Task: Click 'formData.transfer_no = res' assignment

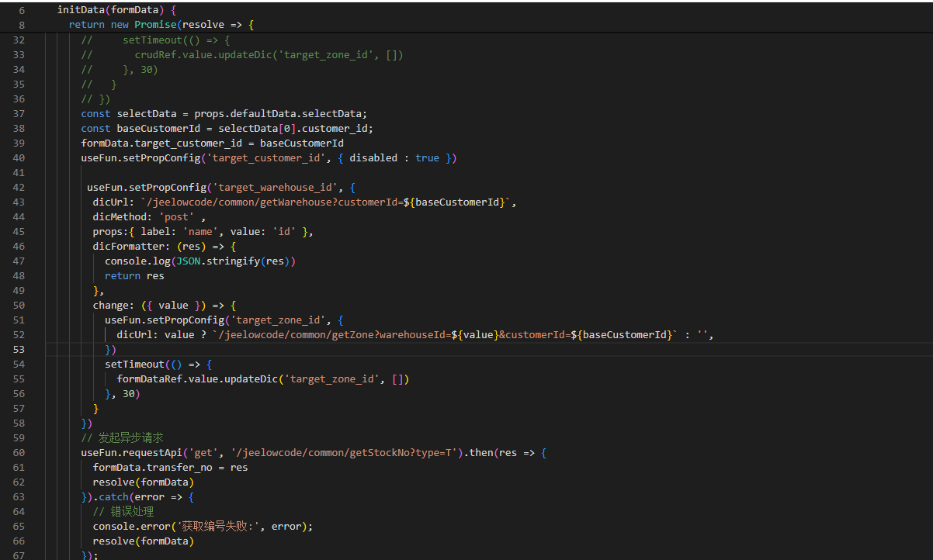Action: click(170, 467)
